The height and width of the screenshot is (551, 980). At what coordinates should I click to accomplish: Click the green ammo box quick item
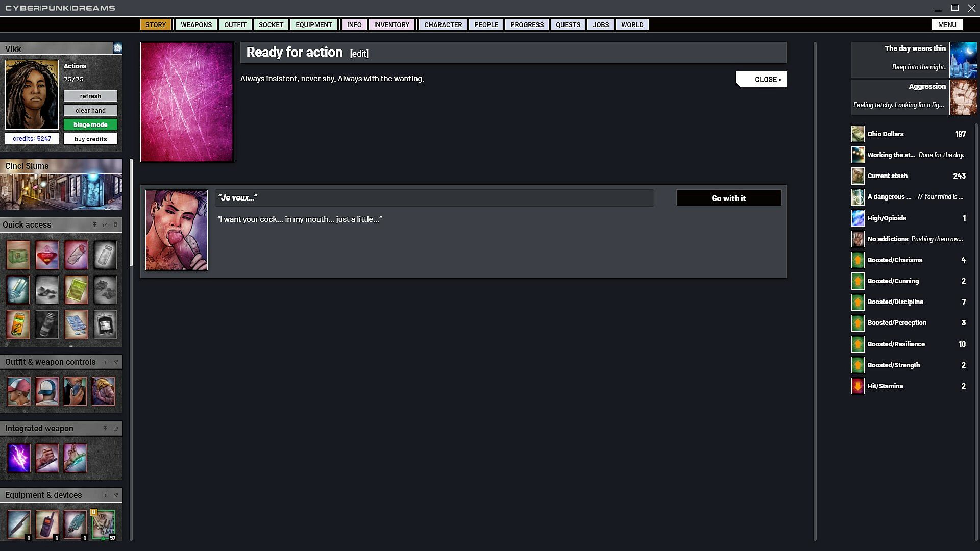click(18, 255)
